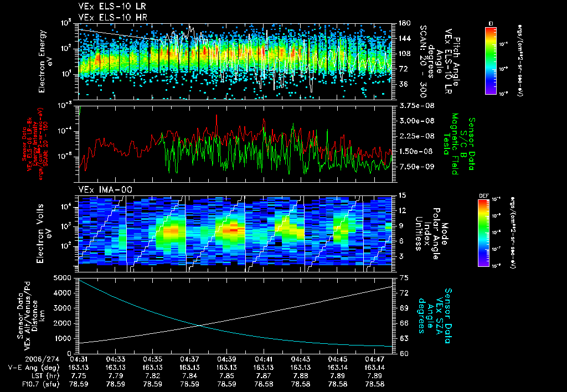The height and width of the screenshot is (392, 567).
Task: Click the green 'Magnetic Field Tesla' axis label
Action: pyautogui.click(x=451, y=144)
